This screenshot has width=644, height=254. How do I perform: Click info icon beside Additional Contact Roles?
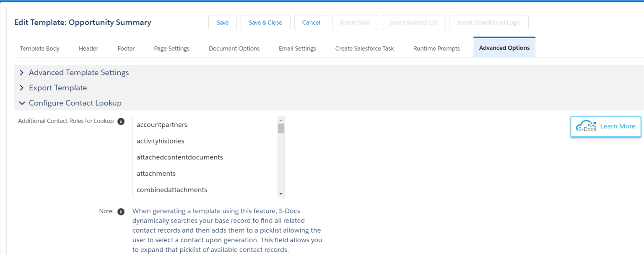tap(121, 121)
